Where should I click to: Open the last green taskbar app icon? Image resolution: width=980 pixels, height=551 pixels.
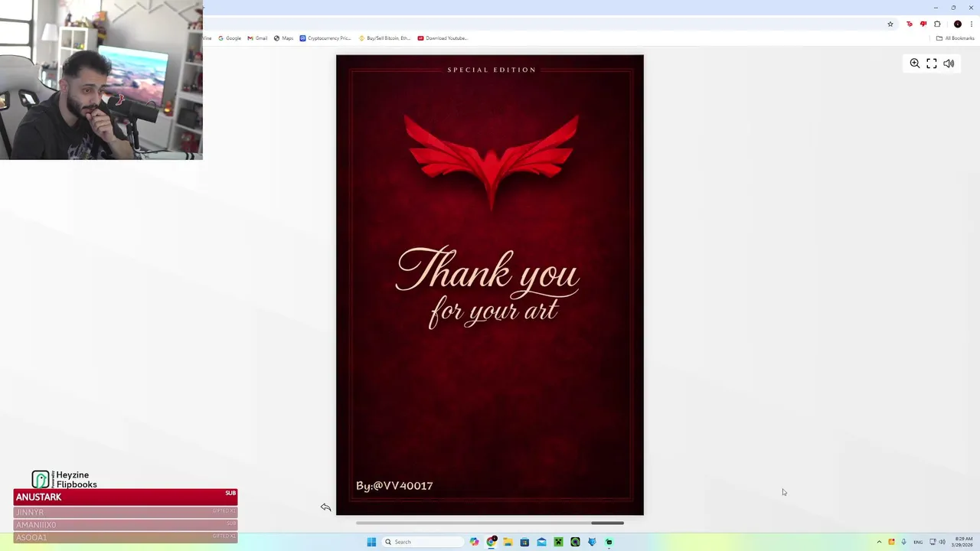(609, 542)
